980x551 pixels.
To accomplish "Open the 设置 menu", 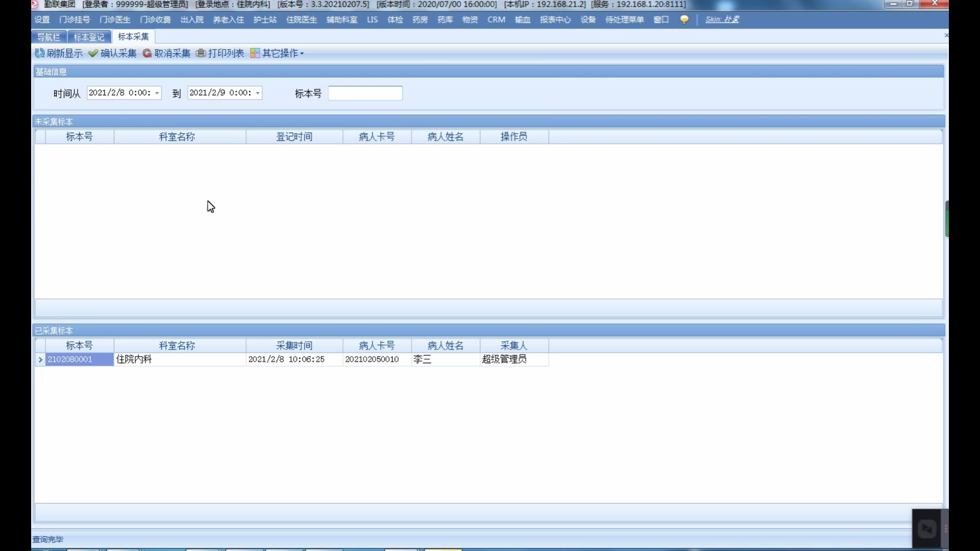I will pos(42,19).
